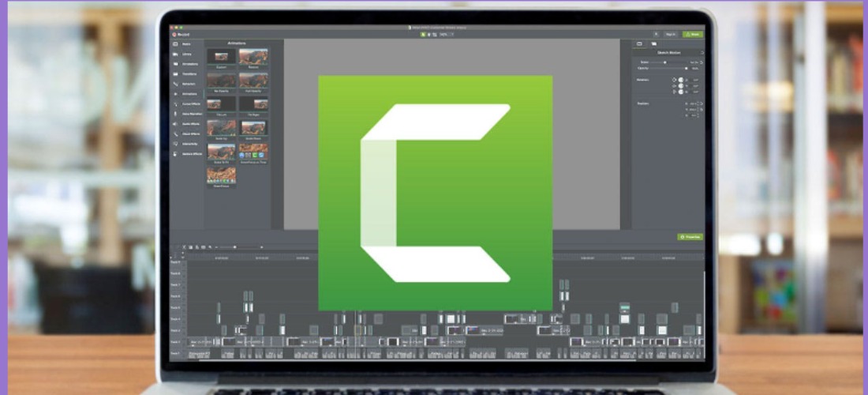Image resolution: width=868 pixels, height=395 pixels.
Task: Open the Behaviors tab in sidebar
Action: (x=184, y=84)
